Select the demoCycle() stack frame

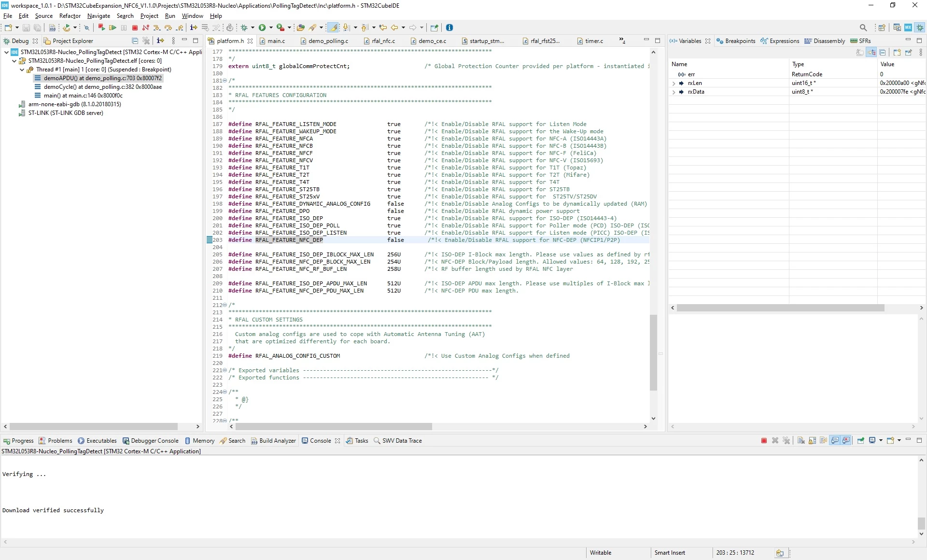pyautogui.click(x=102, y=87)
